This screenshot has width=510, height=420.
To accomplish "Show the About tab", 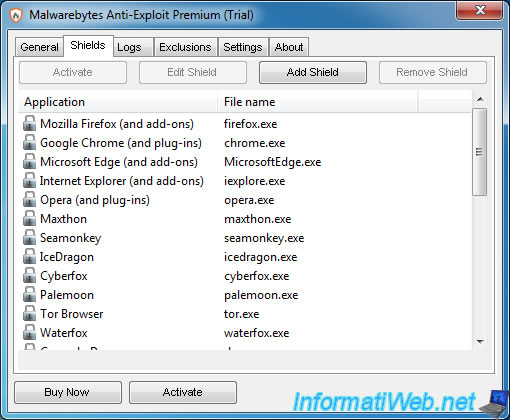I will pyautogui.click(x=289, y=47).
